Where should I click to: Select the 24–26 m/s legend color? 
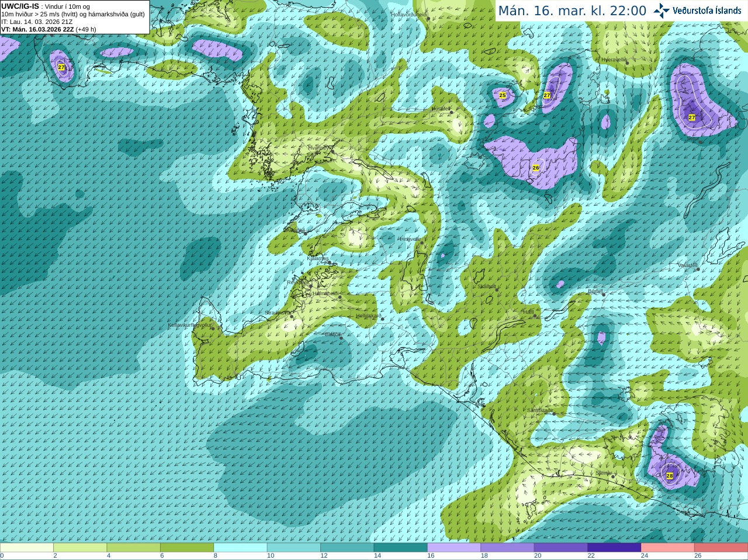click(668, 548)
